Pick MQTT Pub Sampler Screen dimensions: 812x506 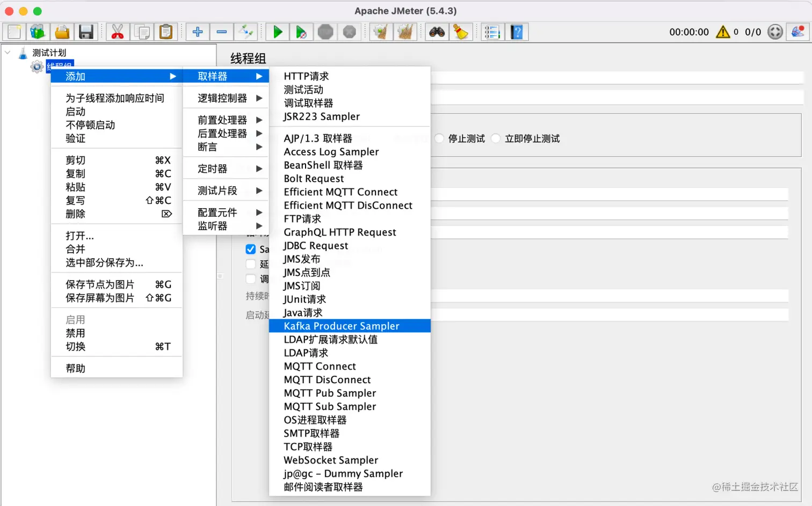pos(350,393)
